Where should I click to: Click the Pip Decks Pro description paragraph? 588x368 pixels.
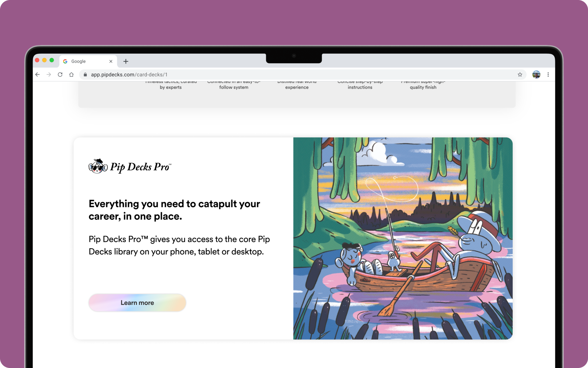(179, 245)
